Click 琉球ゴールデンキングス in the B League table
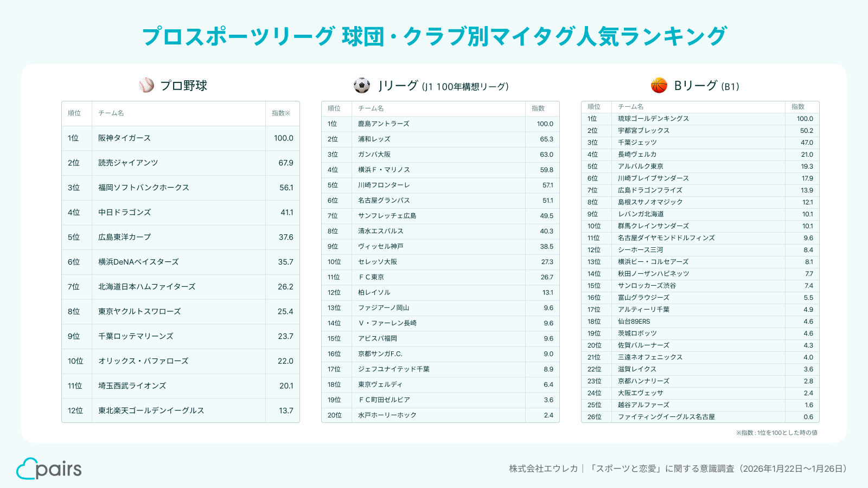The image size is (868, 488). [x=653, y=119]
